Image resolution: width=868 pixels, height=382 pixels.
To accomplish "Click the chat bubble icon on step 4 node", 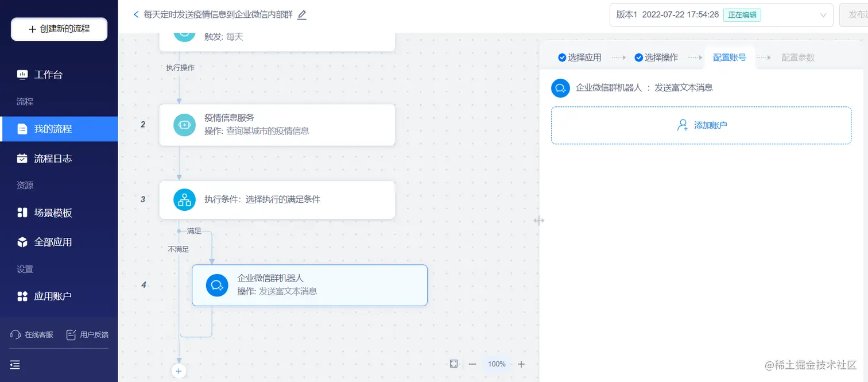I will (218, 285).
